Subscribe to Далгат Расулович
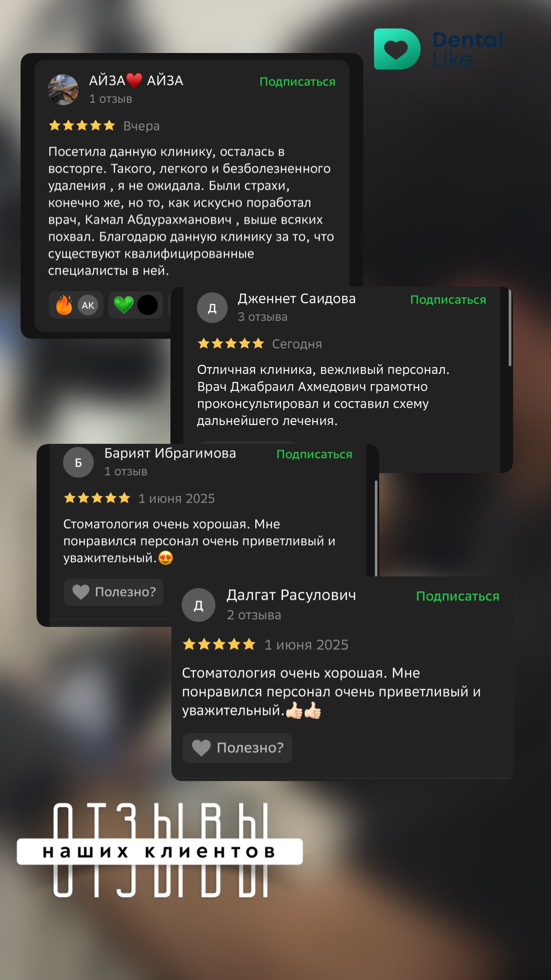 pos(458,597)
